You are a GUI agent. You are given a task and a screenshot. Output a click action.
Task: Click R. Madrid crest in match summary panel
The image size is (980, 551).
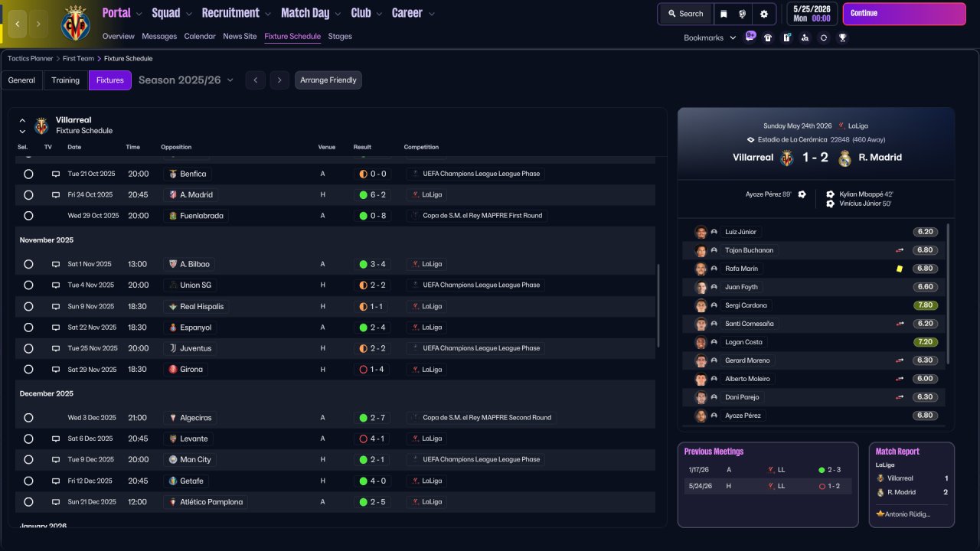844,158
